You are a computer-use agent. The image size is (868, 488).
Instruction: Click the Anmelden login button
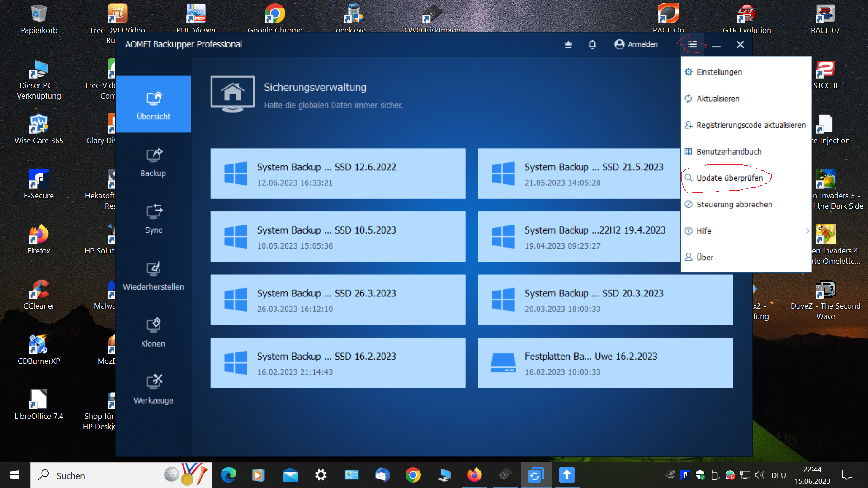tap(636, 44)
